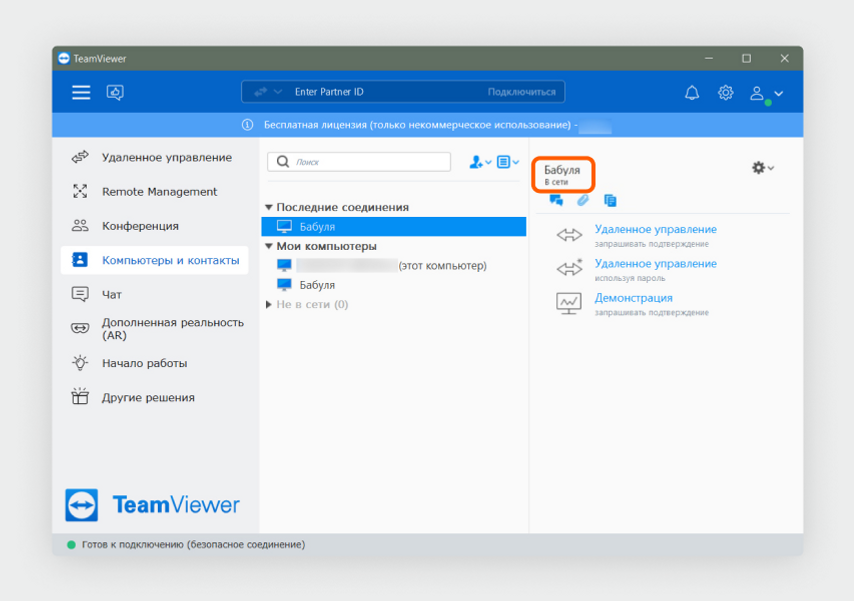854x601 pixels.
Task: Start Удаленное управление using password
Action: coord(655,264)
